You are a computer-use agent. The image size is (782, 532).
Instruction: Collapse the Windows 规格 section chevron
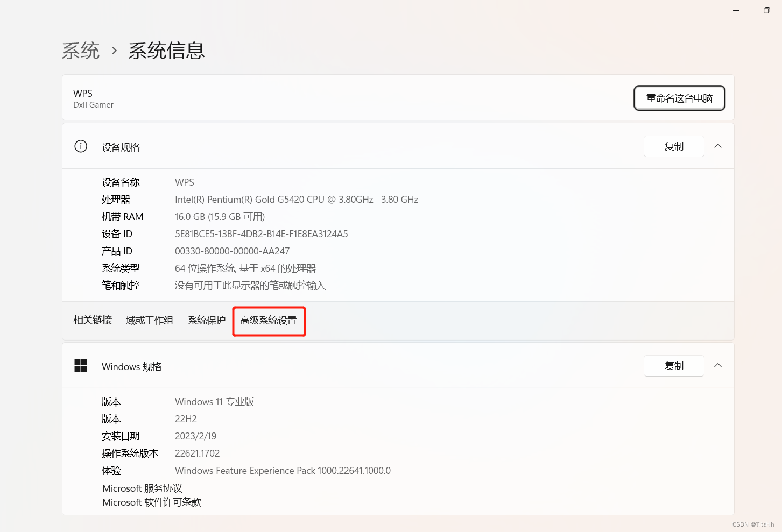pos(718,365)
